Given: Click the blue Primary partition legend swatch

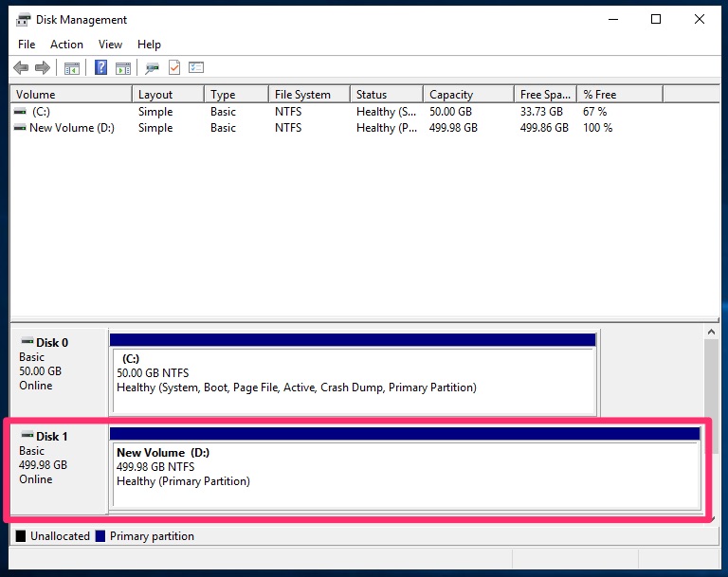Looking at the screenshot, I should 100,536.
